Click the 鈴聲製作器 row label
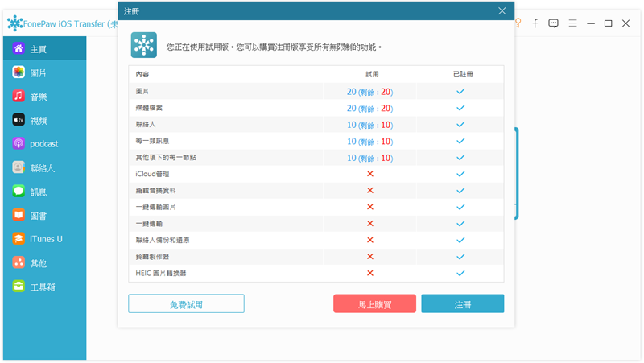 [152, 257]
